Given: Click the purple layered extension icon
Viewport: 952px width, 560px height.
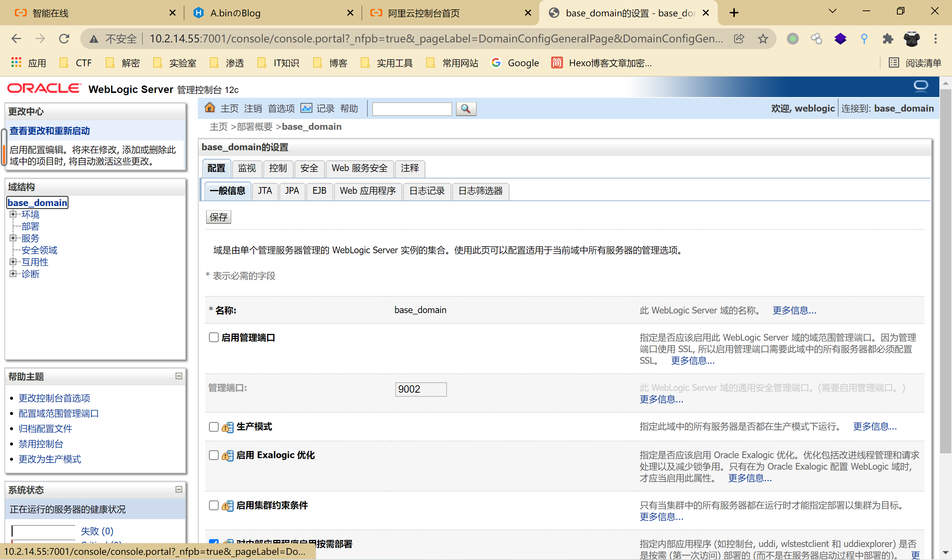Looking at the screenshot, I should 840,39.
